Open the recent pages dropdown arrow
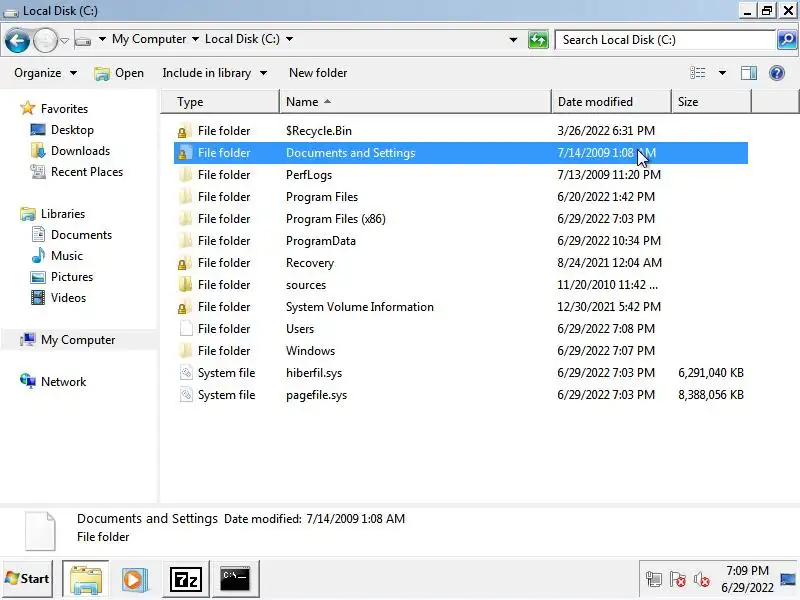Image resolution: width=800 pixels, height=600 pixels. click(64, 40)
